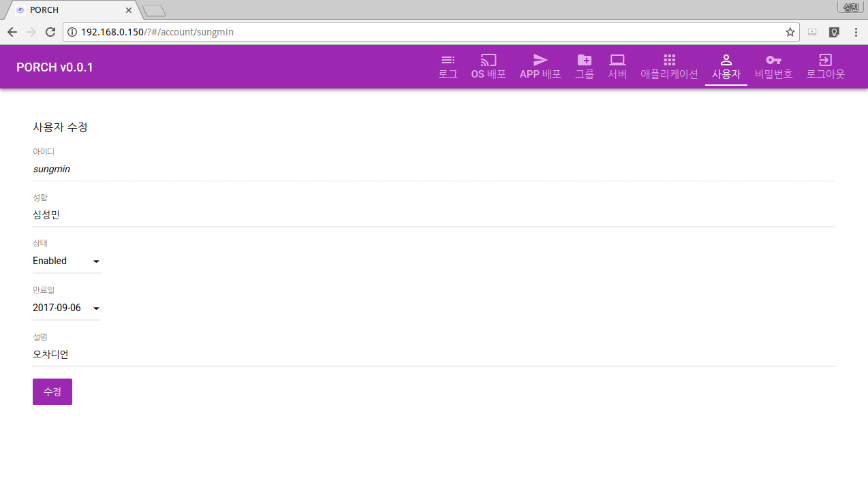868x480 pixels.
Task: Expand the 만료일 2017-09-06 dropdown
Action: 67,308
